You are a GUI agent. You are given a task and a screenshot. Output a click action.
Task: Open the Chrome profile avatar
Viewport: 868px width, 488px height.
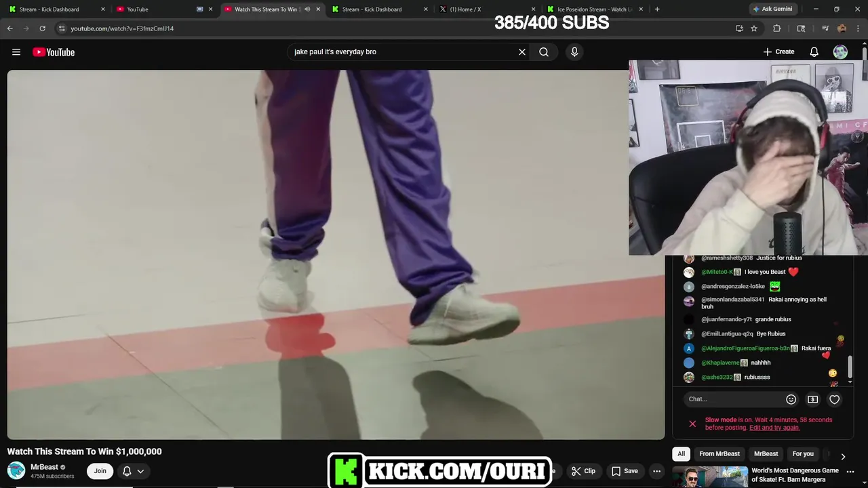point(842,28)
